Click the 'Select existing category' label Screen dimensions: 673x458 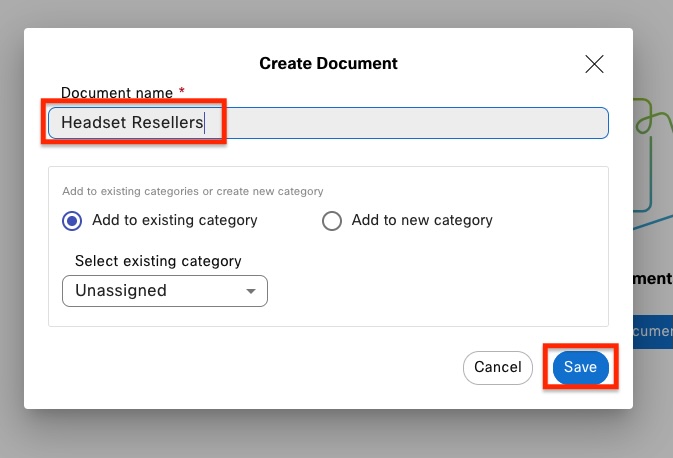point(158,261)
